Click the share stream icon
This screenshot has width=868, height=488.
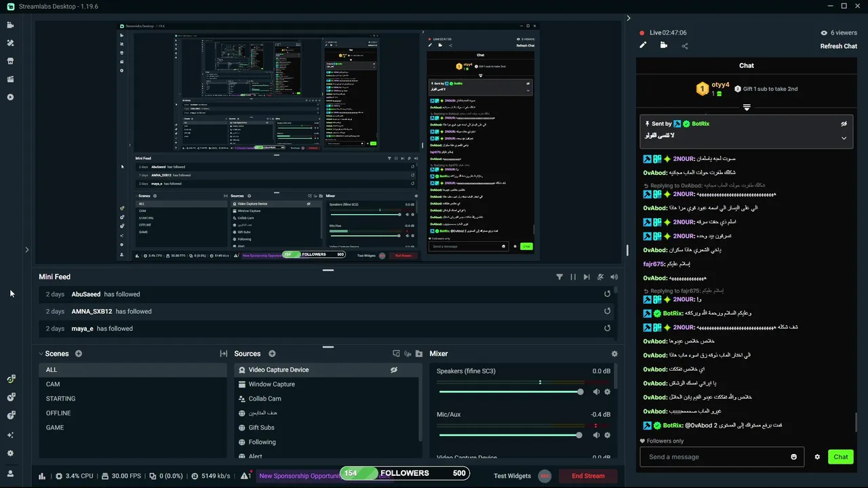[x=685, y=46]
